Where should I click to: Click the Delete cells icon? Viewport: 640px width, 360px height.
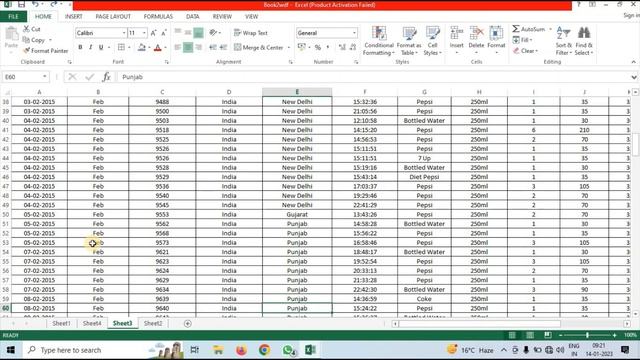(x=476, y=33)
